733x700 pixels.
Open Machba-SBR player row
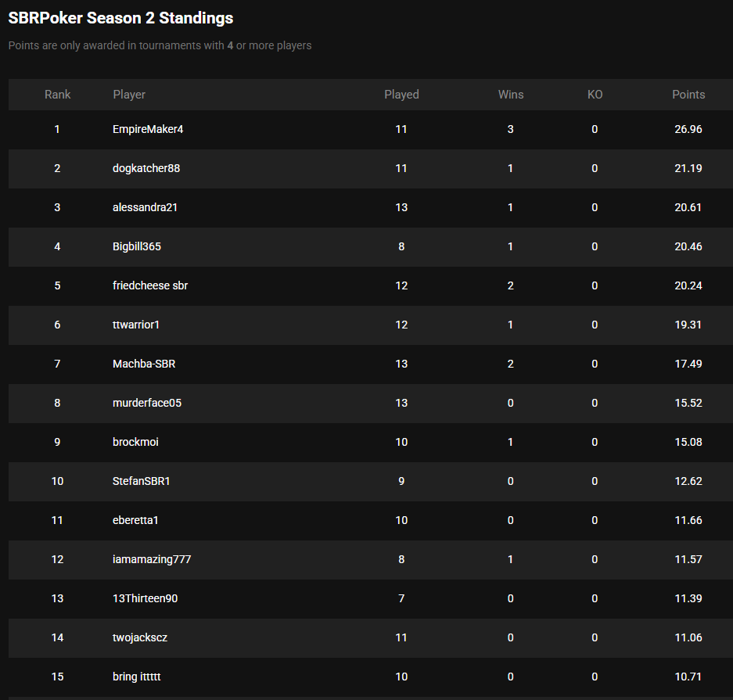tap(138, 364)
